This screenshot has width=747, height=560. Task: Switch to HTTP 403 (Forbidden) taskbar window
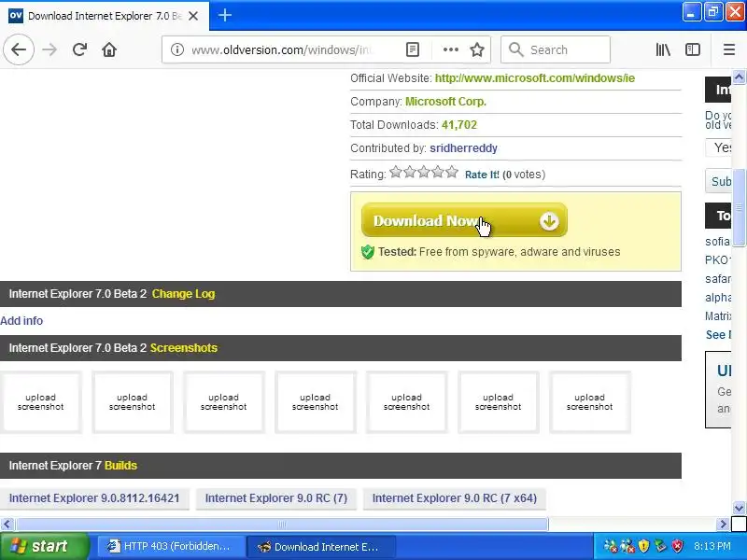click(171, 546)
